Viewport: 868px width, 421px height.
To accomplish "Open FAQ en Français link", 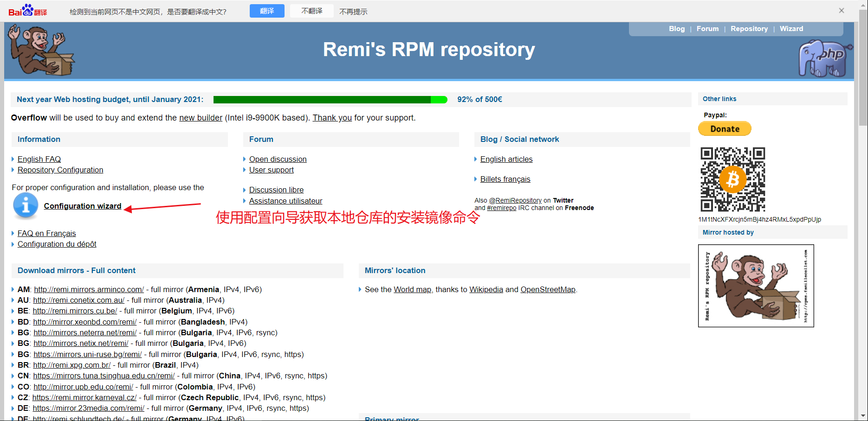I will coord(46,233).
